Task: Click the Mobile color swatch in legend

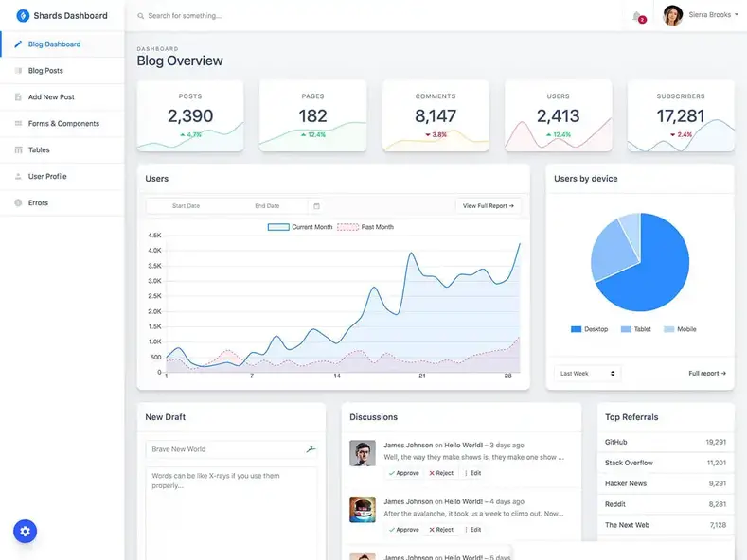Action: (x=668, y=329)
